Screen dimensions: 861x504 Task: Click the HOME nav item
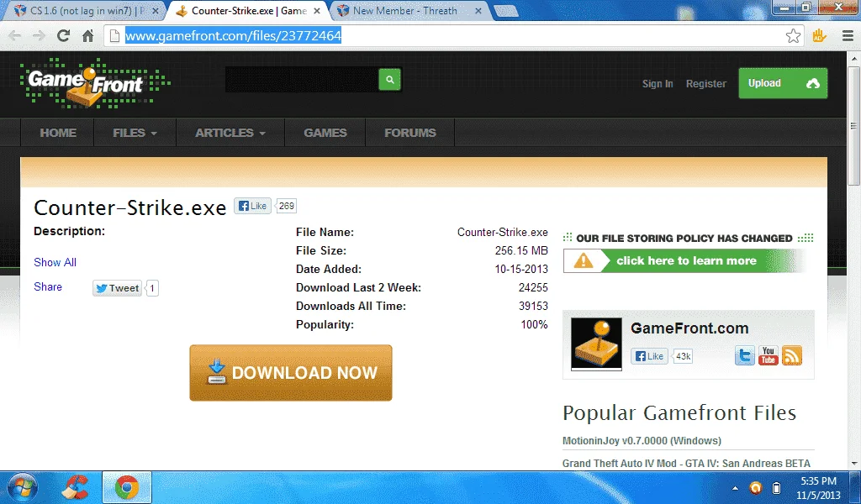[x=58, y=133]
